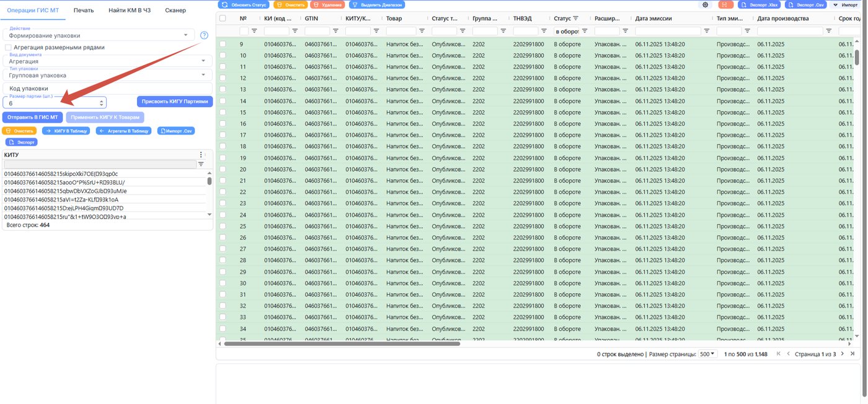Select the checkbox for row 15
The image size is (868, 404).
click(x=223, y=112)
